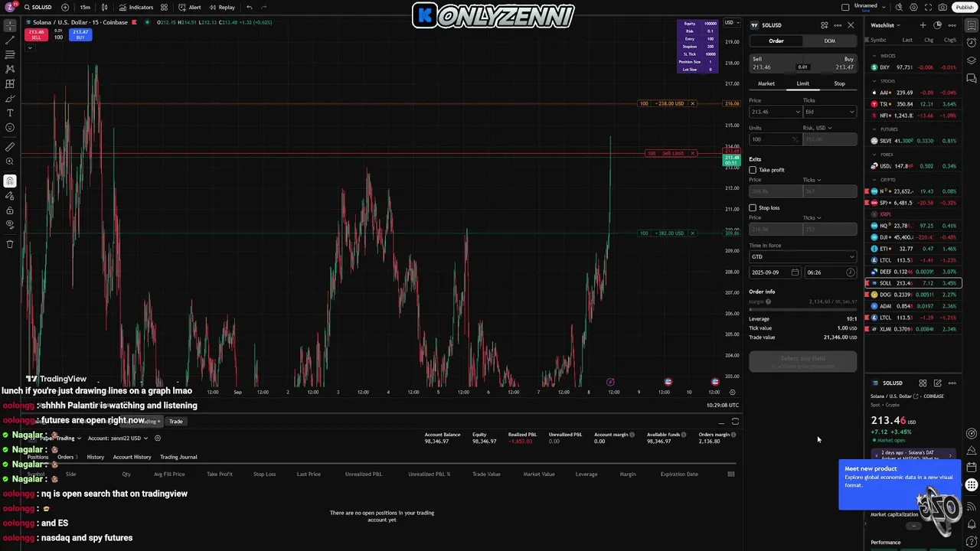Open the Watchlist name dropdown
The height and width of the screenshot is (551, 980).
coord(886,25)
